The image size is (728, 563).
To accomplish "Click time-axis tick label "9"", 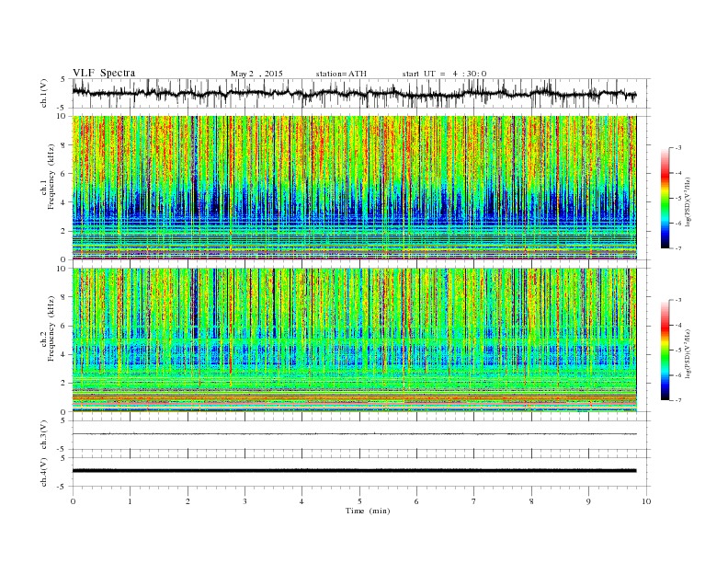I will (588, 501).
